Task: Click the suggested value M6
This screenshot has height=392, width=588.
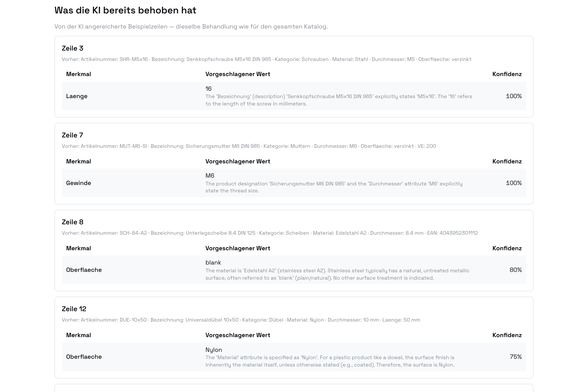Action: pyautogui.click(x=210, y=175)
